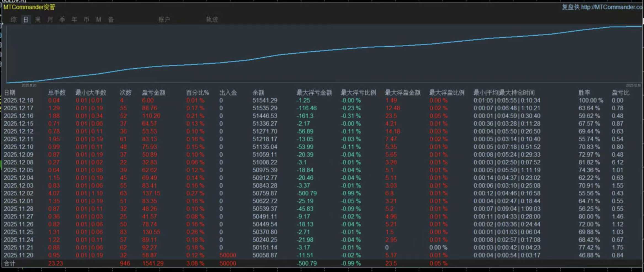The height and width of the screenshot is (272, 644).
Task: Switch to the 综 summary tab
Action: (x=14, y=20)
